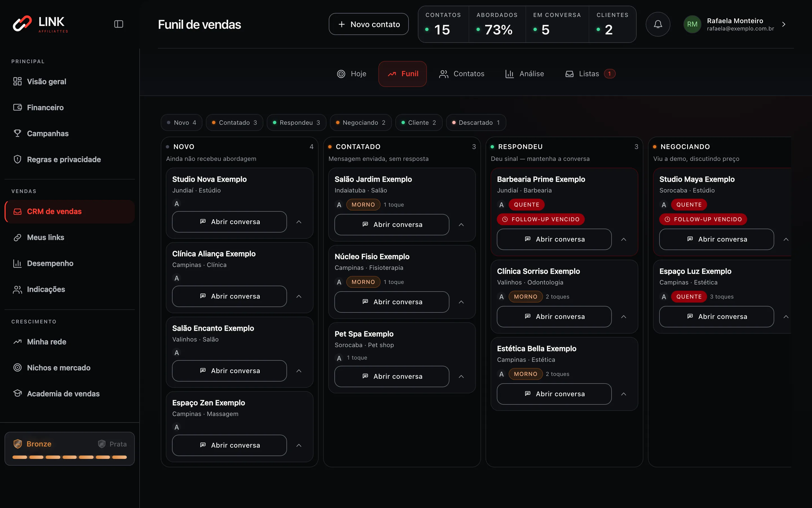Switch to the Contatos tab

pos(462,74)
